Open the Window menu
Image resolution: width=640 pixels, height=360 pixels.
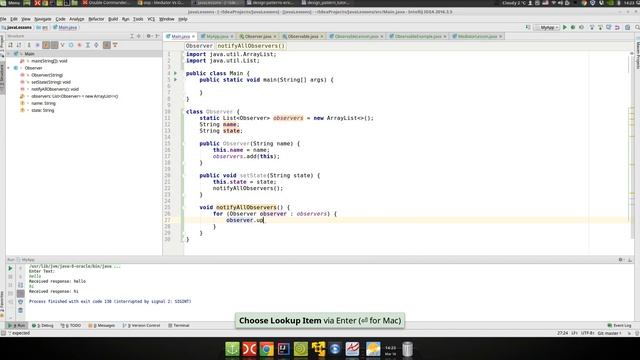click(x=167, y=19)
